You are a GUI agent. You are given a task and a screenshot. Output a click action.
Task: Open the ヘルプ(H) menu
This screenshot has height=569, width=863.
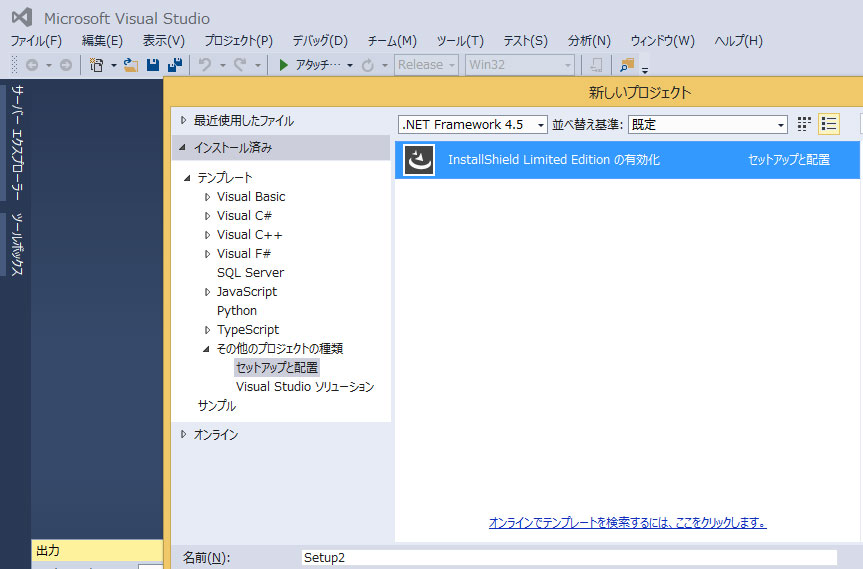pos(738,41)
